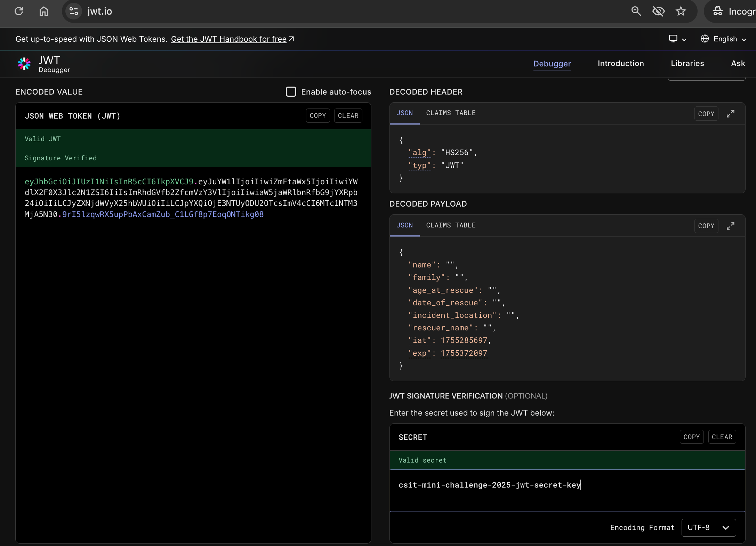Click the "iat" claim key
This screenshot has width=756, height=546.
[419, 340]
